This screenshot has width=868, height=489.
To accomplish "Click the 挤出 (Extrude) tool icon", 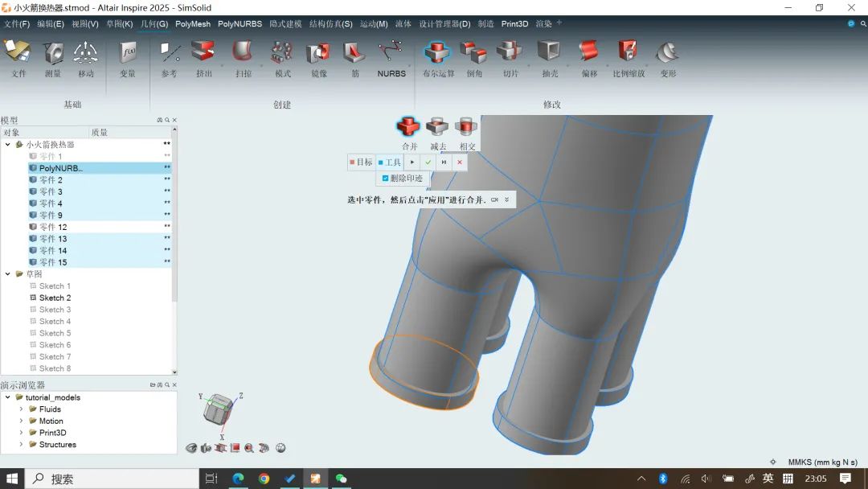I will coord(204,54).
